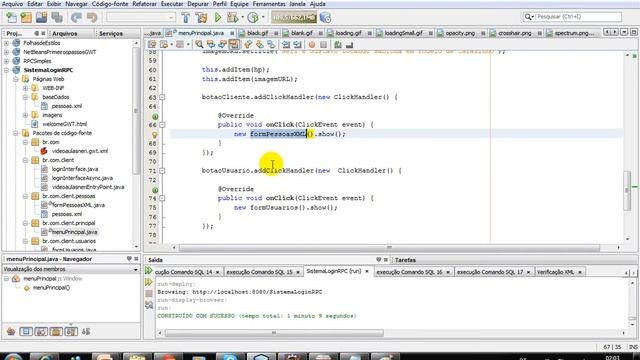Open the Profile Project dropdown arrow
The image size is (640, 360).
pyautogui.click(x=263, y=17)
